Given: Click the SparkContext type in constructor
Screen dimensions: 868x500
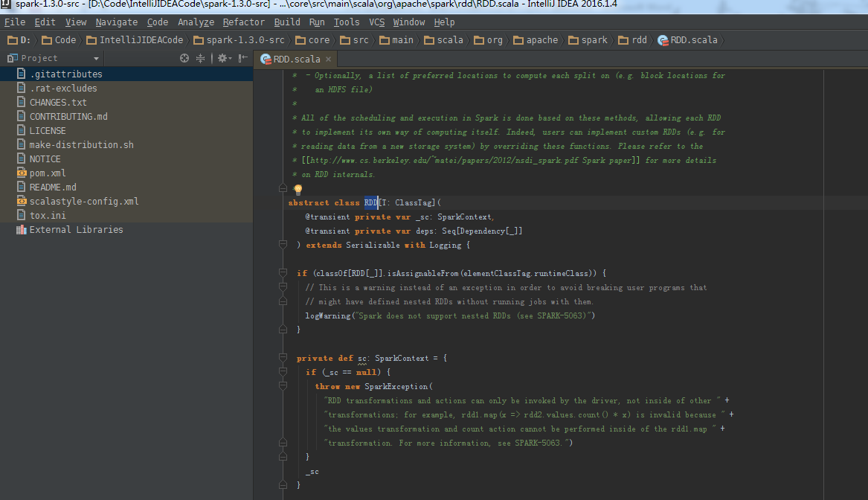Looking at the screenshot, I should click(x=464, y=217).
